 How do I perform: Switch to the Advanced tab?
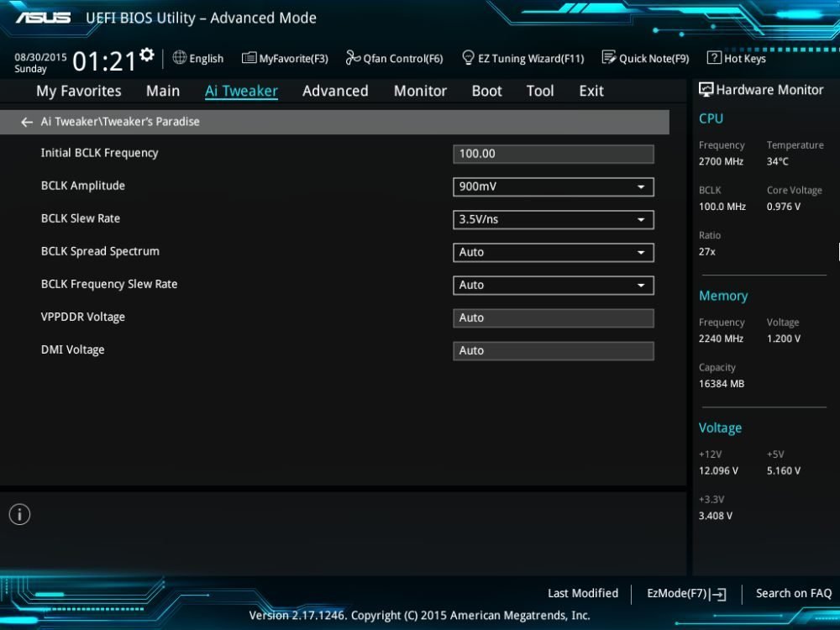click(335, 91)
